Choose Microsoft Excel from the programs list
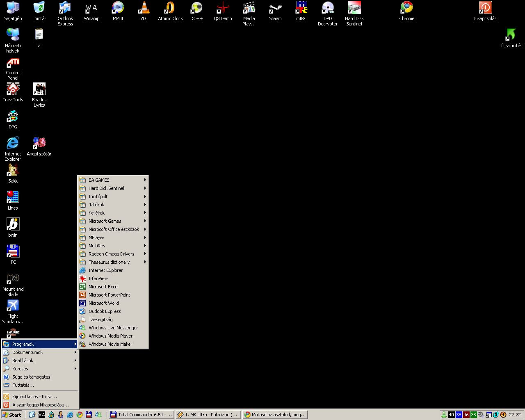Image resolution: width=525 pixels, height=420 pixels. 113,287
